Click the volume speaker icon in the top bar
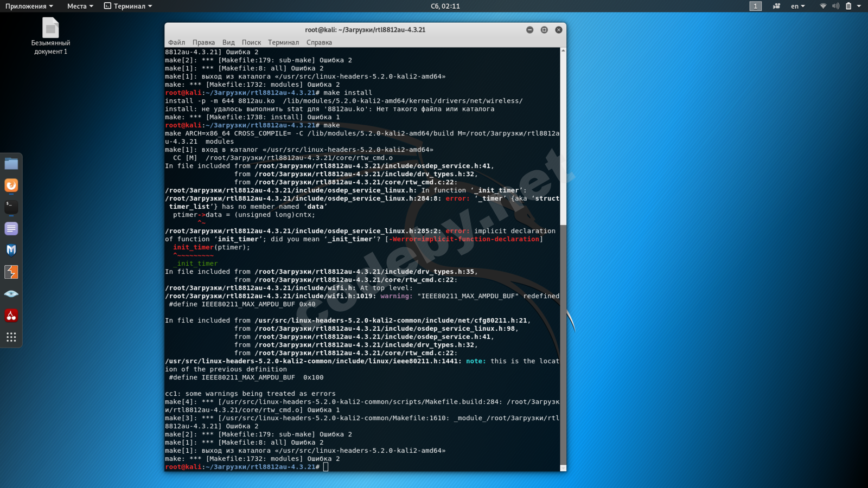The image size is (868, 488). tap(835, 6)
